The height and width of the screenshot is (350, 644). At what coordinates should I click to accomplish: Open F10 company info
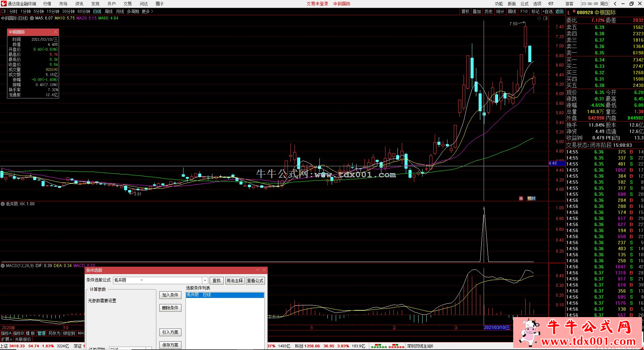pos(524,11)
